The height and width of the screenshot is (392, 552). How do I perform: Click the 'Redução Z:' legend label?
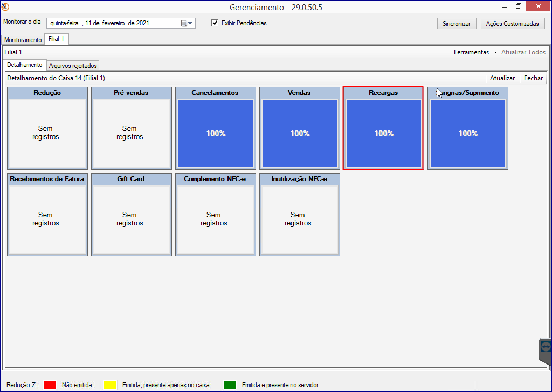(x=22, y=385)
